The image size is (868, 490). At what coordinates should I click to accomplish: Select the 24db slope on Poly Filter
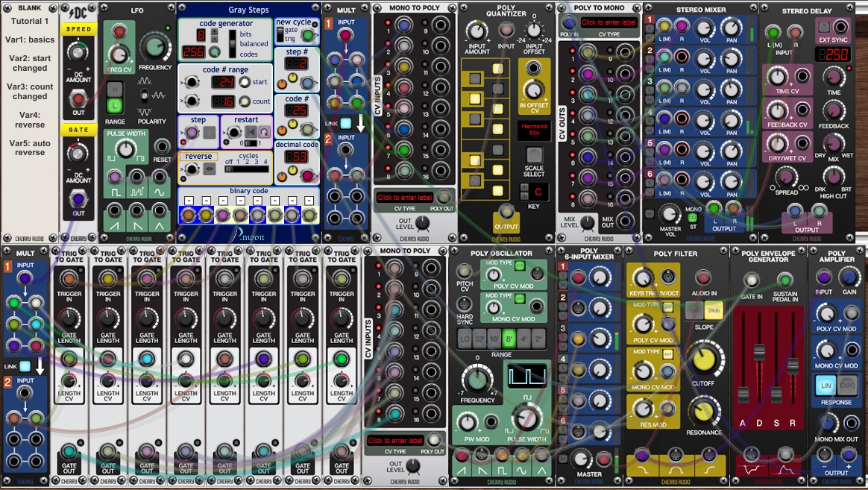pos(713,310)
